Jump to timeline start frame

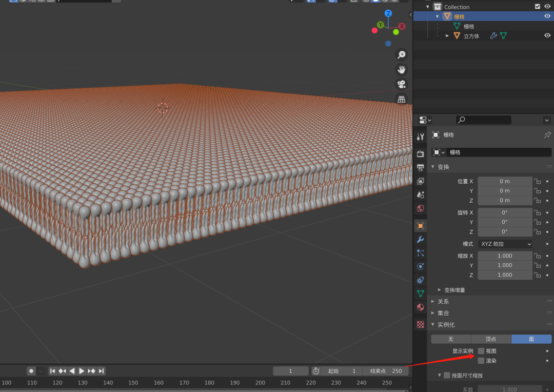[x=52, y=371]
